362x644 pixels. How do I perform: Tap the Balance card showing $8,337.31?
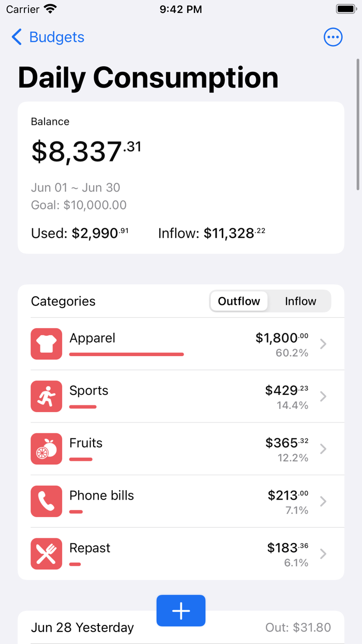point(181,177)
